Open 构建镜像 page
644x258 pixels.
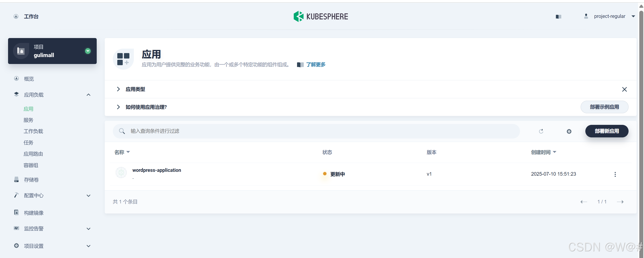(x=34, y=213)
